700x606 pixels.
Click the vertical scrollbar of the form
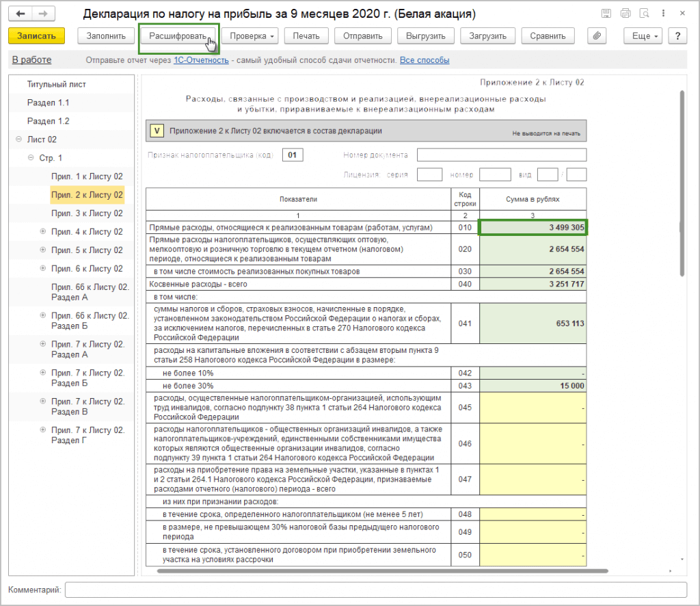(681, 183)
